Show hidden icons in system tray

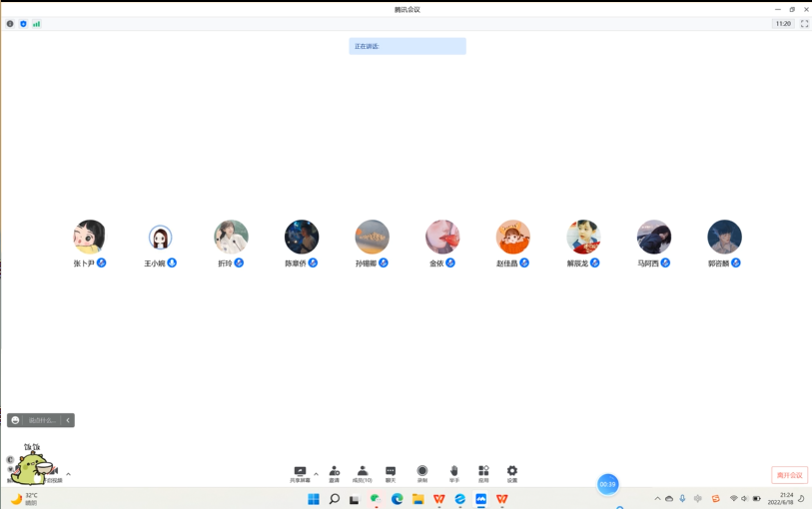coord(657,498)
